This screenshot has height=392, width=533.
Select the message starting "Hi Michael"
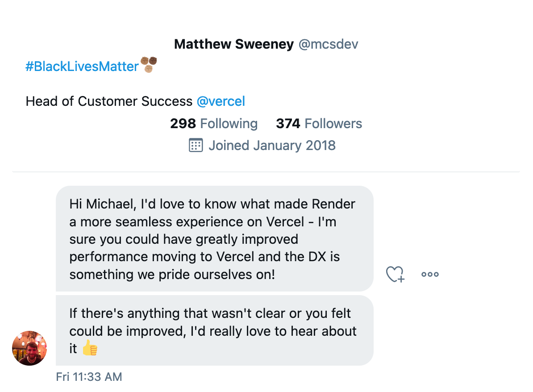tap(214, 239)
